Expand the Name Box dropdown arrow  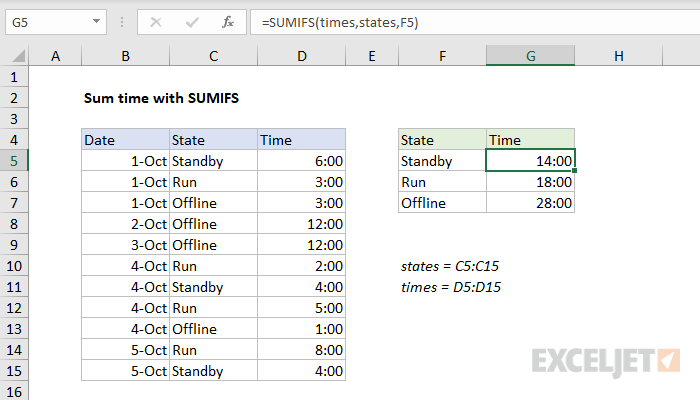pos(96,21)
